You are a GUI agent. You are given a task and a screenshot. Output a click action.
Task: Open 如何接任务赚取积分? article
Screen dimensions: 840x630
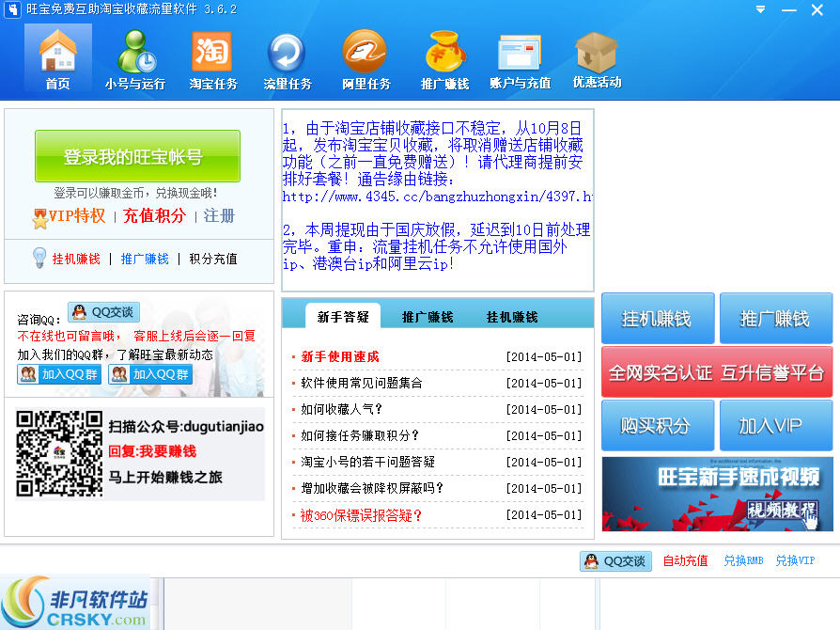(360, 435)
